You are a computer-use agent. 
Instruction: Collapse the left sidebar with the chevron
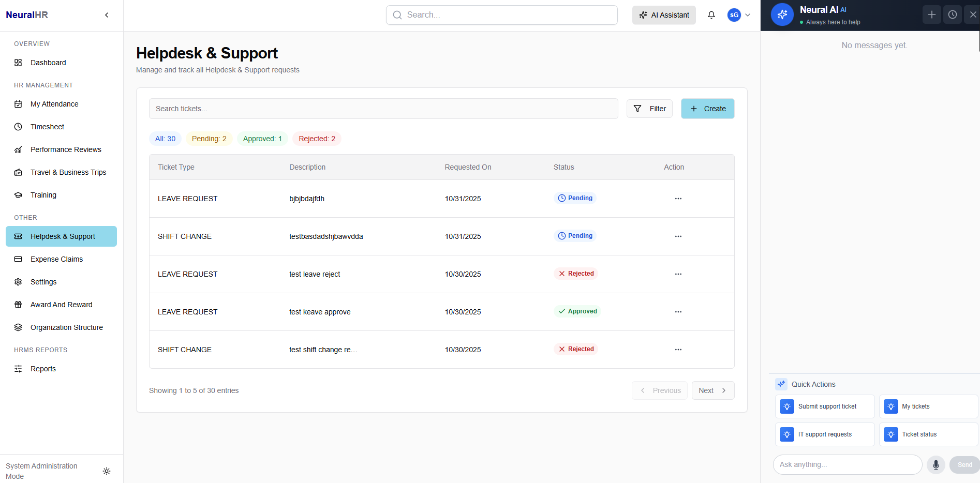pyautogui.click(x=107, y=14)
